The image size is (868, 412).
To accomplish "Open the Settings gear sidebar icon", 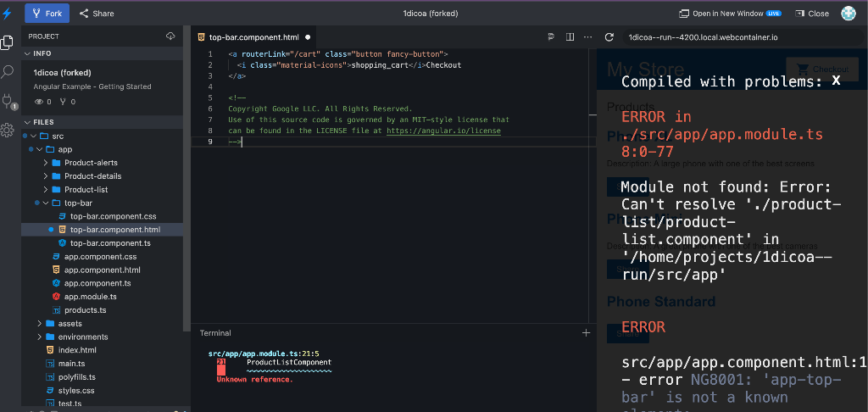I will tap(7, 131).
